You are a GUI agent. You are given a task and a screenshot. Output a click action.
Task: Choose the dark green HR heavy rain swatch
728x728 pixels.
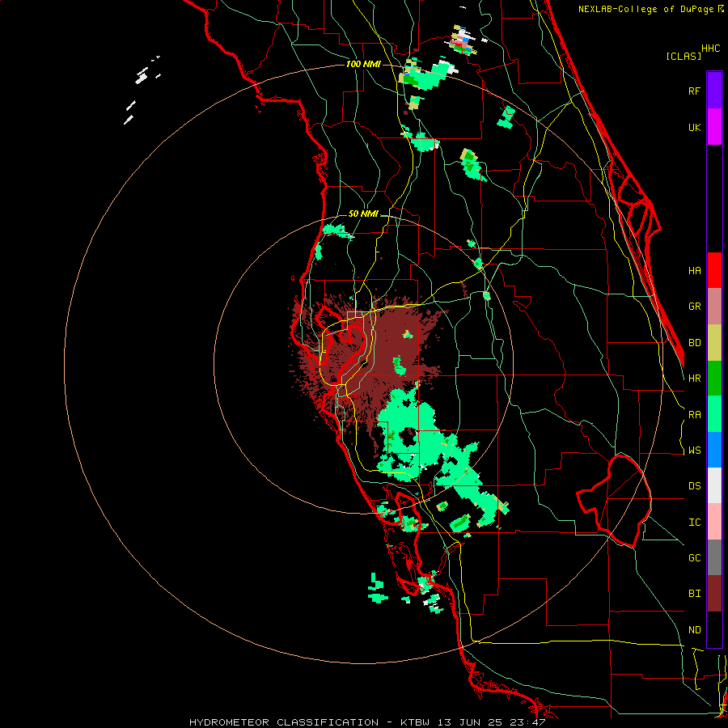point(714,379)
